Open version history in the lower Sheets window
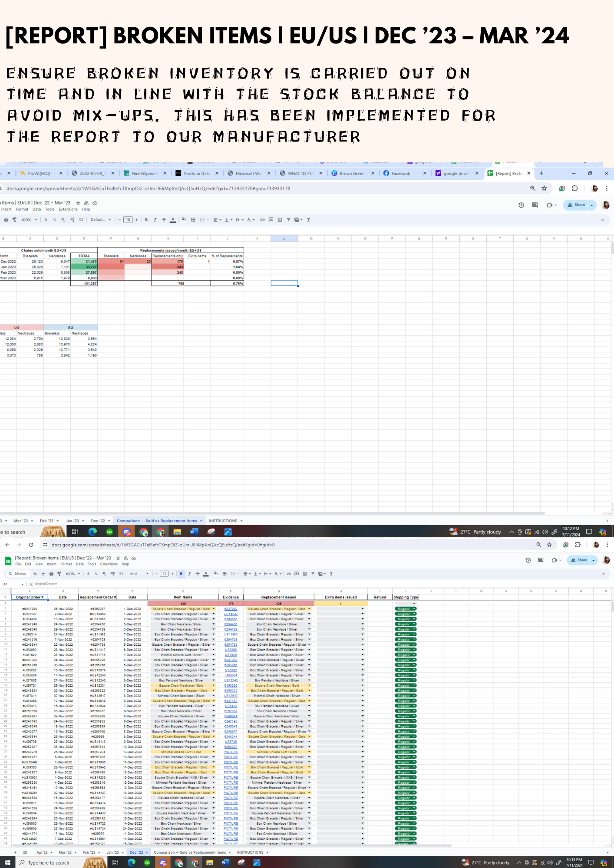Screen dimensions: 614x868 tap(528, 560)
